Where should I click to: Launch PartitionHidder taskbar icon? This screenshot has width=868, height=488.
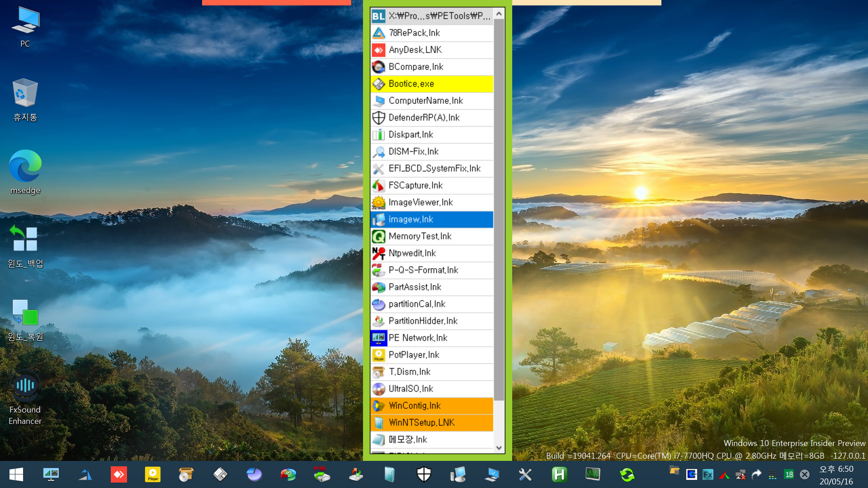point(356,474)
